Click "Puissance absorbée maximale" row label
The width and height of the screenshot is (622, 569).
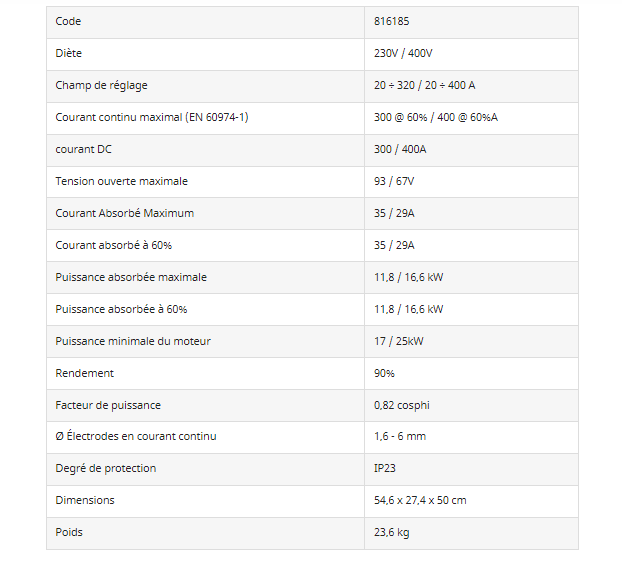[131, 277]
